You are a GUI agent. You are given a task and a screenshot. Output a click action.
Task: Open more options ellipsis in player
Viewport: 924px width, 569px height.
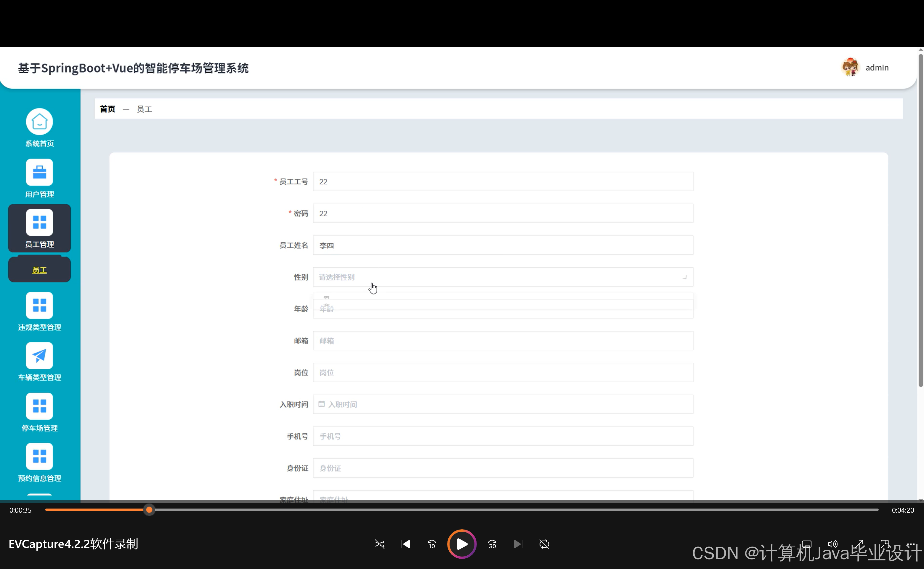[x=911, y=544]
